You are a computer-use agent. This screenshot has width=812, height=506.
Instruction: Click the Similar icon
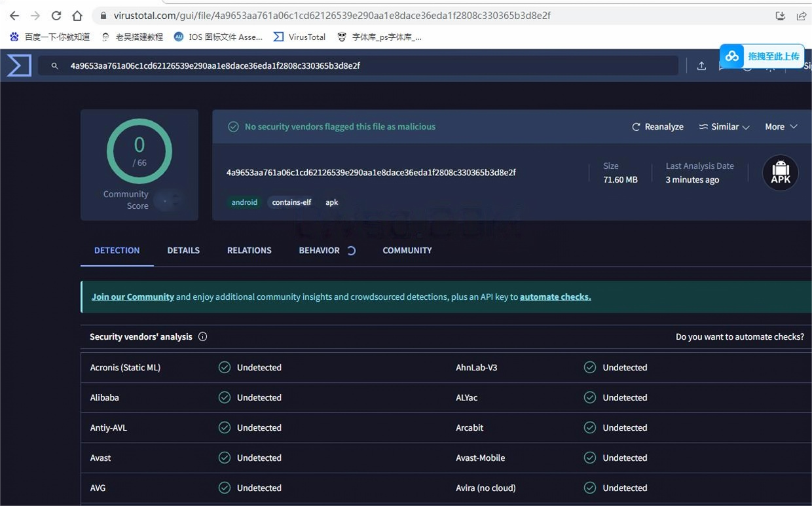(x=703, y=127)
